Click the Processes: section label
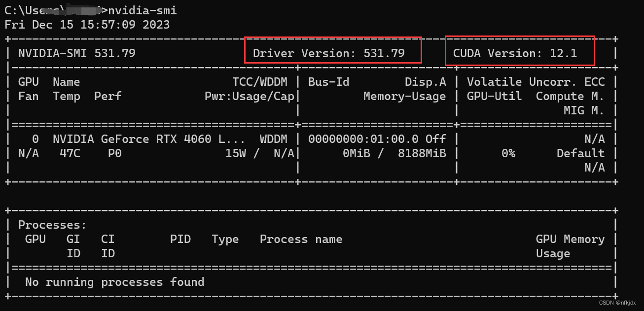Viewport: 644px width, 311px height. tap(53, 225)
